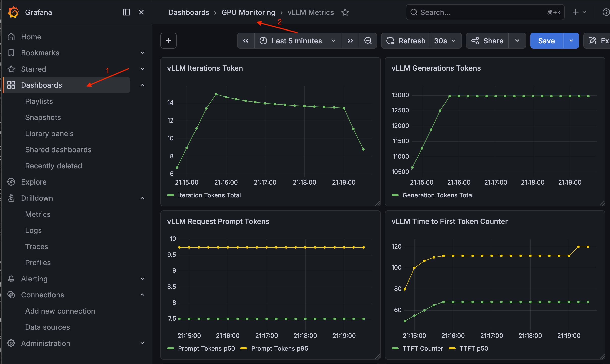This screenshot has height=364, width=610.
Task: Click the add panel plus button
Action: (169, 41)
